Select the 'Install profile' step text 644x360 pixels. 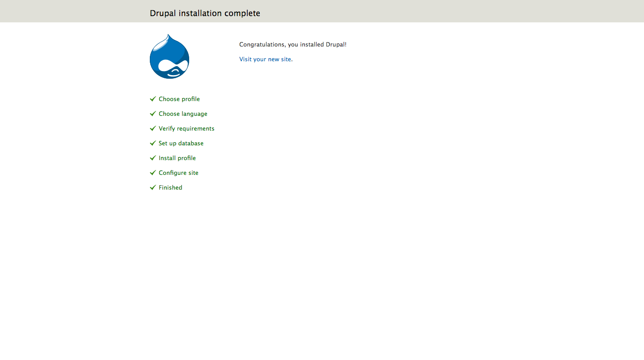point(177,158)
